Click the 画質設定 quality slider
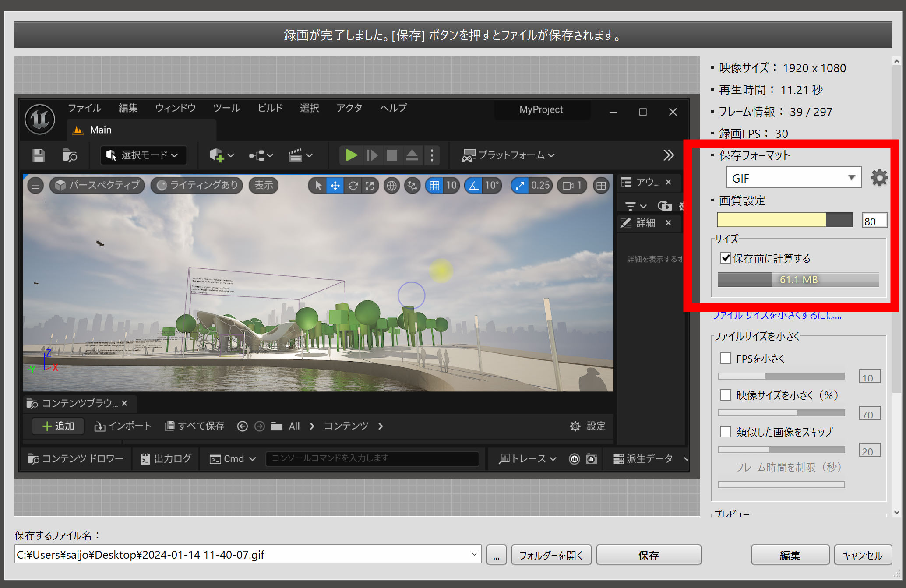Image resolution: width=906 pixels, height=588 pixels. pyautogui.click(x=784, y=220)
